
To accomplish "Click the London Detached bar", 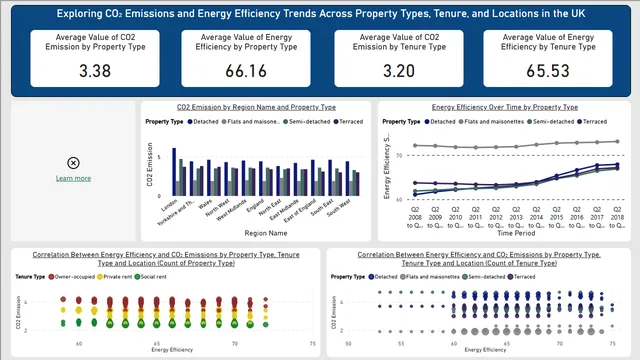I will (x=174, y=172).
